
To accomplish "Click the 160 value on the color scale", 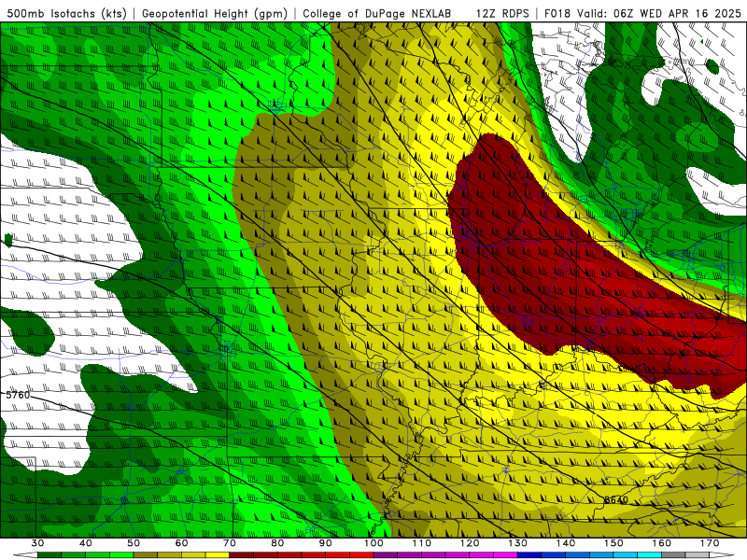I will tap(662, 543).
